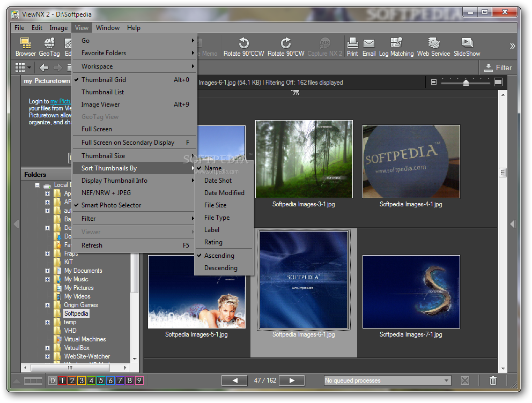Screen dimensions: 532x403
Task: Collapse the left panel arrow
Action: pyautogui.click(x=16, y=224)
